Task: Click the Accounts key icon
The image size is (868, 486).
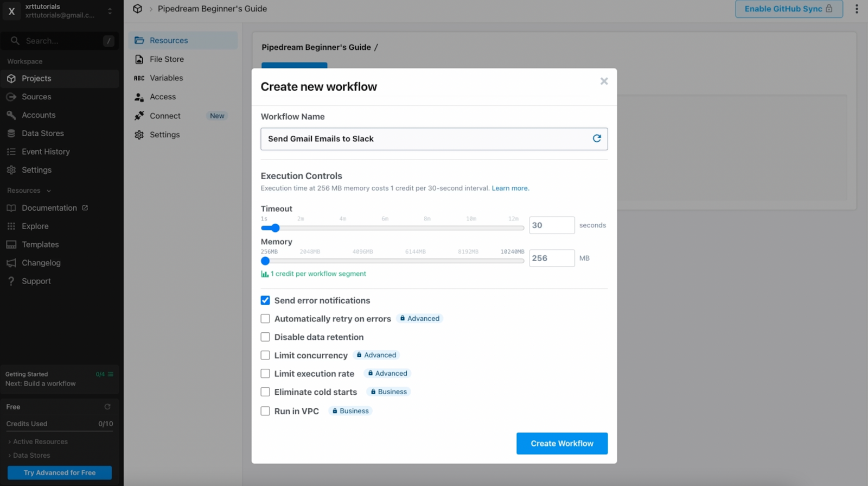Action: 11,115
